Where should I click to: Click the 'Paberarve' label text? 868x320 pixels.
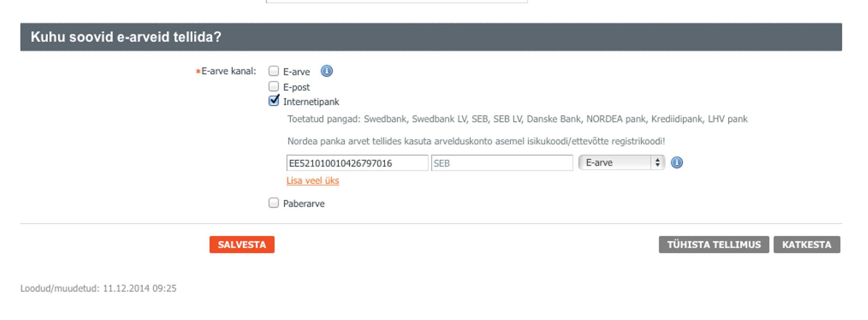tap(304, 204)
